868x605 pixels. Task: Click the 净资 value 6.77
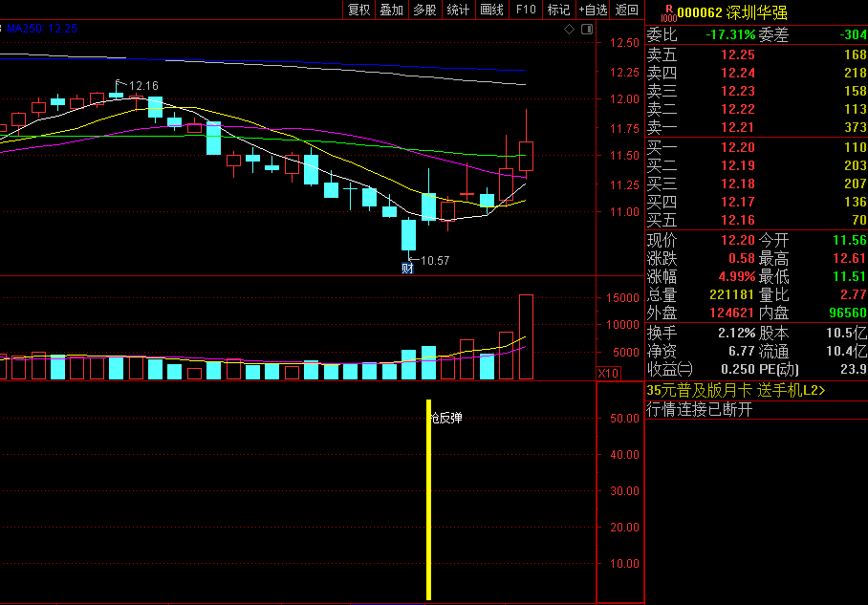pyautogui.click(x=741, y=351)
